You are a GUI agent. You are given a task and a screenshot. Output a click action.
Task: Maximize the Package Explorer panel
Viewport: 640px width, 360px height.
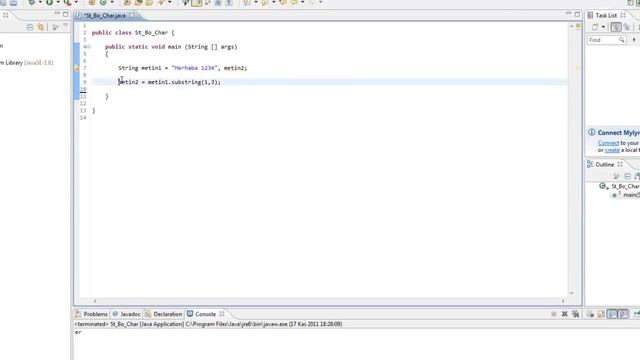point(65,14)
